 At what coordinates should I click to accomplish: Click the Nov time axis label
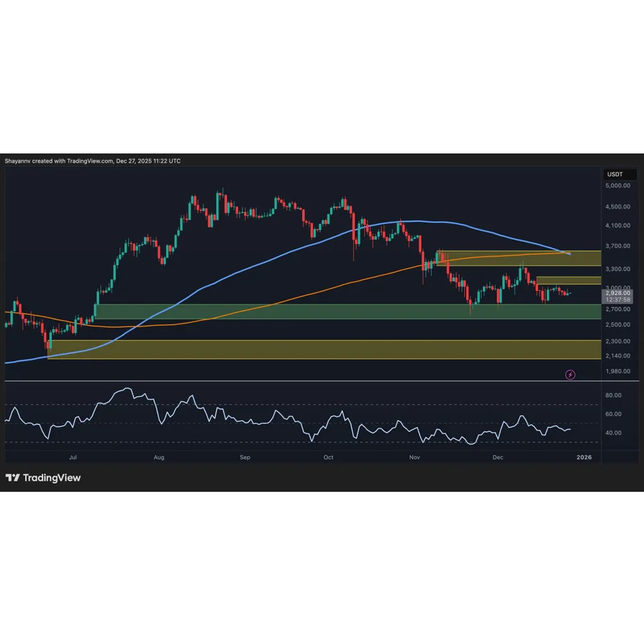(414, 457)
